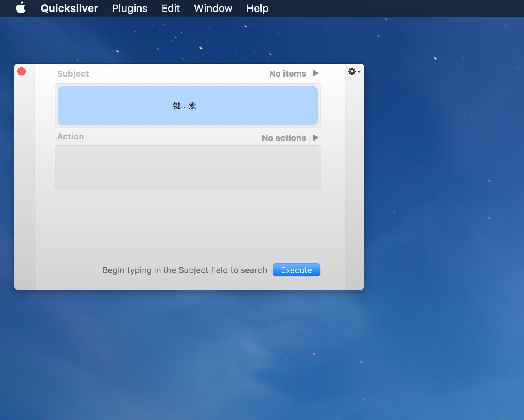Open the Quicksilver application menu
The height and width of the screenshot is (420, 524).
click(69, 8)
